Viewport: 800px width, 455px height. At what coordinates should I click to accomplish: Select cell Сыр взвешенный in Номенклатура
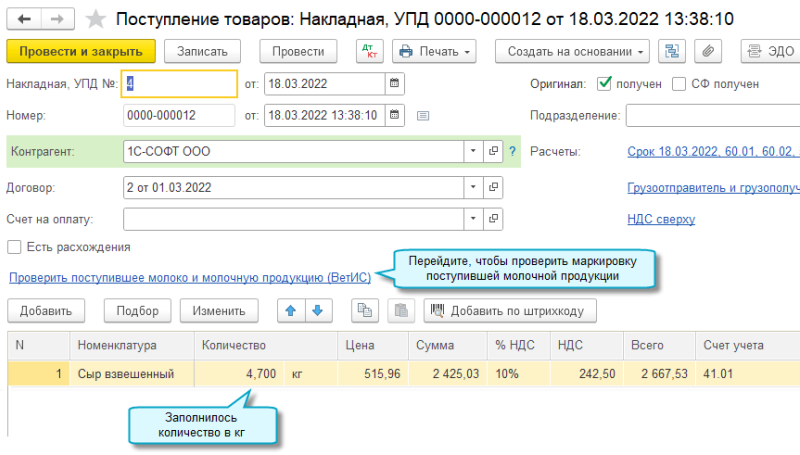point(132,374)
